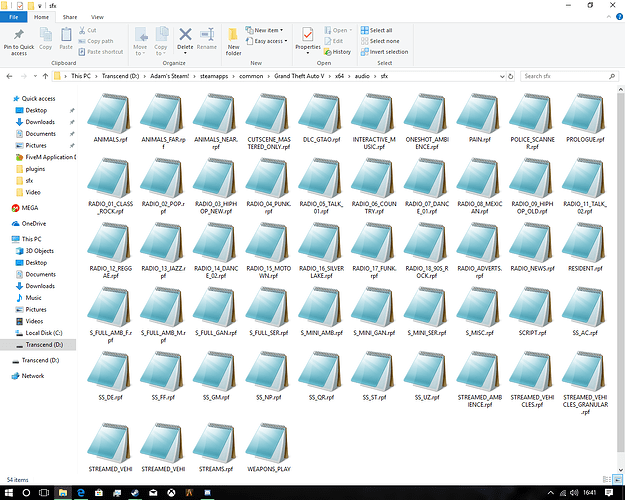Click the Paste clipboard icon
This screenshot has width=625, height=500.
point(66,39)
